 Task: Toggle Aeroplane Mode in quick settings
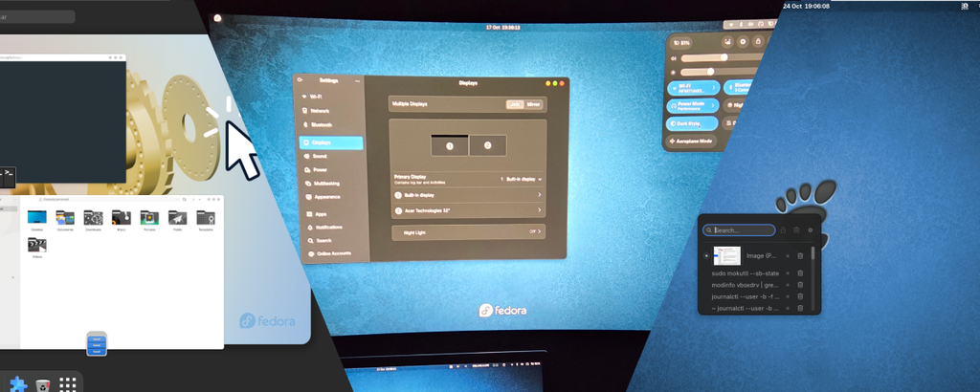click(x=693, y=142)
